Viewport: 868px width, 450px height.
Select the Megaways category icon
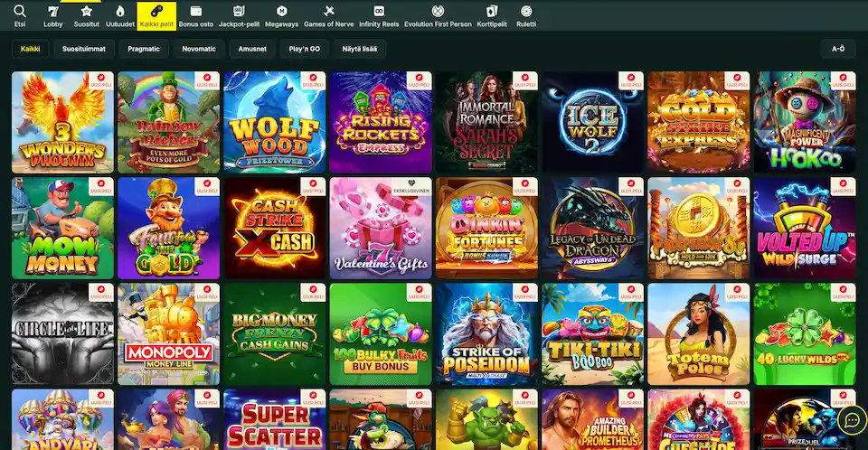coord(281,11)
